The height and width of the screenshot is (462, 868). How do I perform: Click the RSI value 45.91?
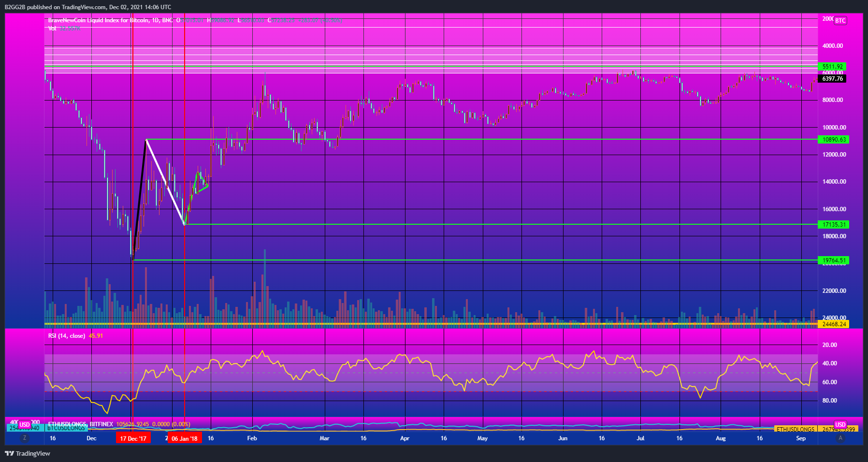(96, 335)
